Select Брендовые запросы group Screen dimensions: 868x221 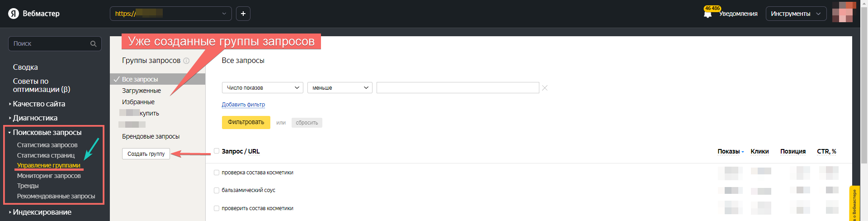(x=151, y=136)
